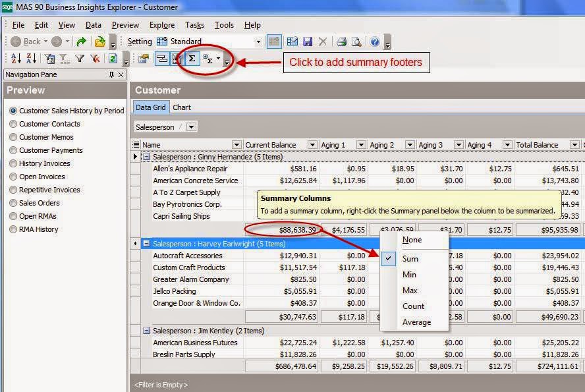Choose Min in the summary menu

[414, 275]
